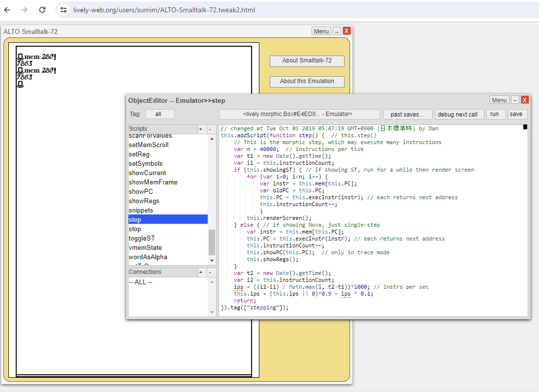Place cursor on 'this.renderScreen();' code line
The image size is (539, 392).
(279, 218)
